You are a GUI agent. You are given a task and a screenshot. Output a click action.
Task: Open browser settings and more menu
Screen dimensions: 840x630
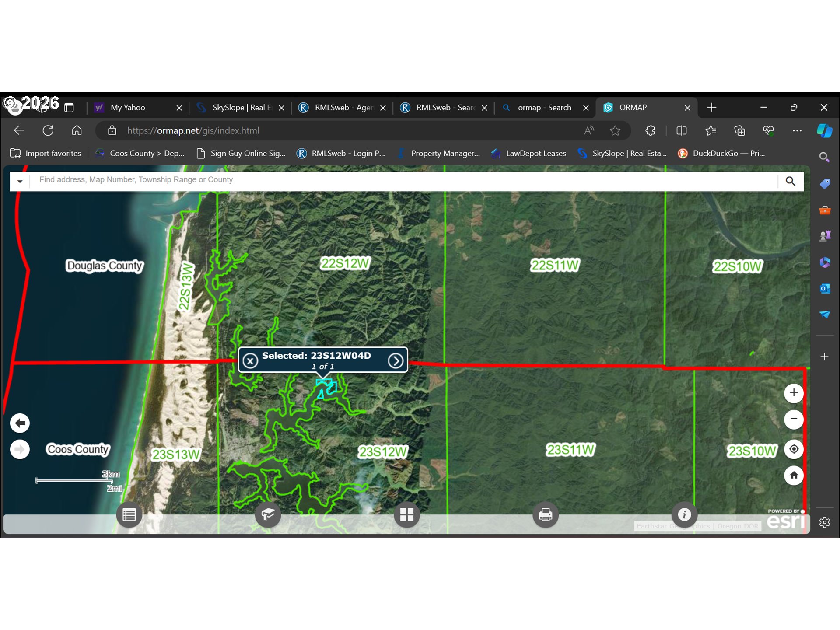point(797,130)
